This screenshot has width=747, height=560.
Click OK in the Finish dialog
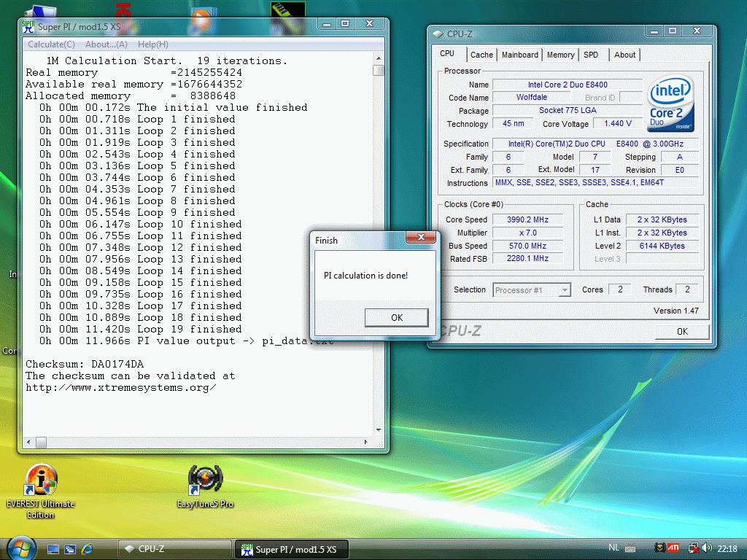click(396, 318)
